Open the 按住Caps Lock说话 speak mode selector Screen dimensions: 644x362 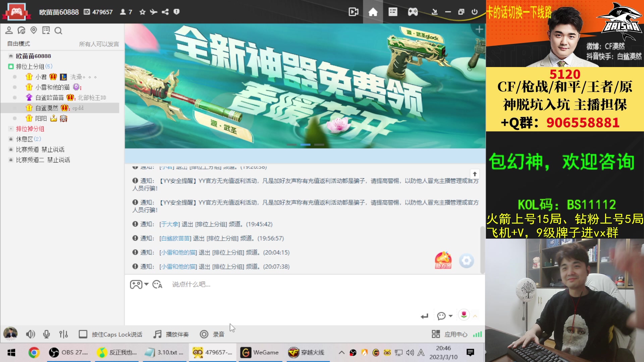(x=110, y=334)
